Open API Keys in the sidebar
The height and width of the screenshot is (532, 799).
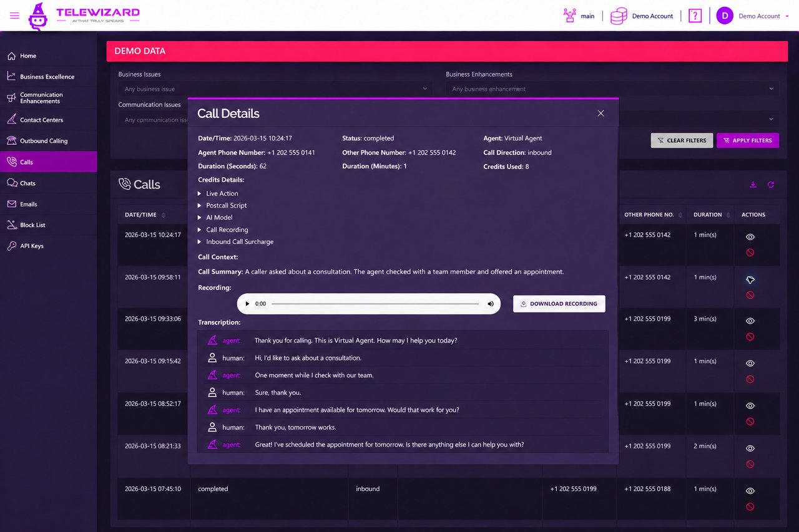click(x=49, y=246)
